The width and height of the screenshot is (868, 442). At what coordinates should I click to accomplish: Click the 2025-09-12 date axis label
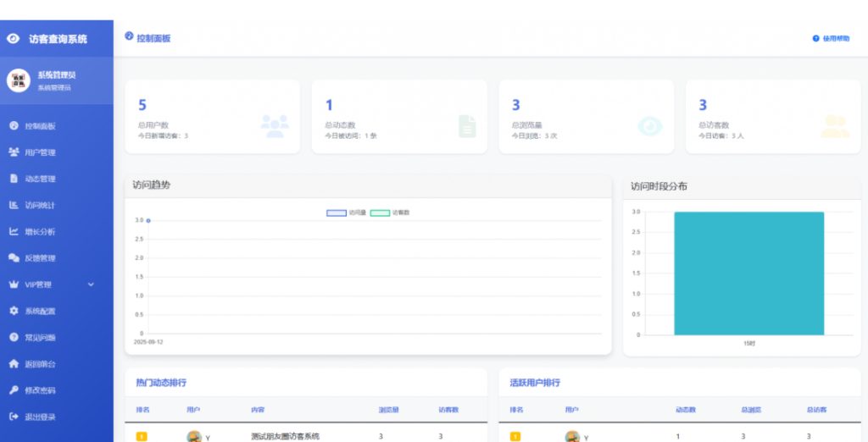148,342
